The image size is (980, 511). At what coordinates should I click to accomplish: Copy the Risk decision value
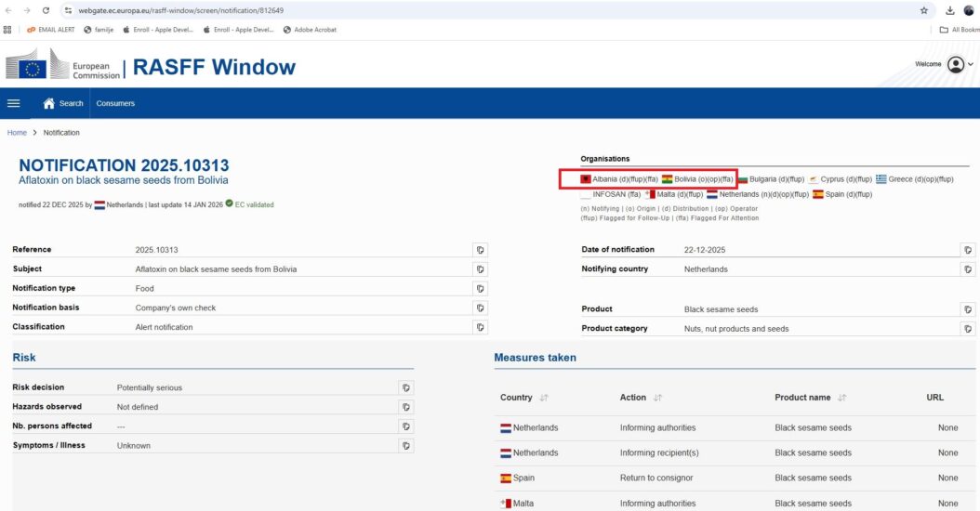click(406, 387)
